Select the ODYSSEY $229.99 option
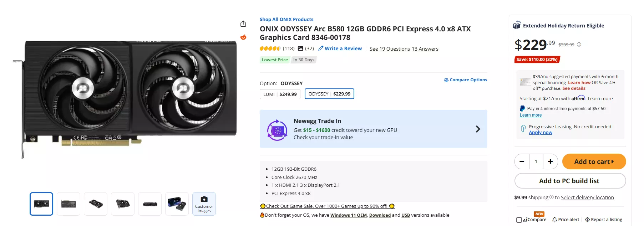The width and height of the screenshot is (644, 226). point(329,94)
